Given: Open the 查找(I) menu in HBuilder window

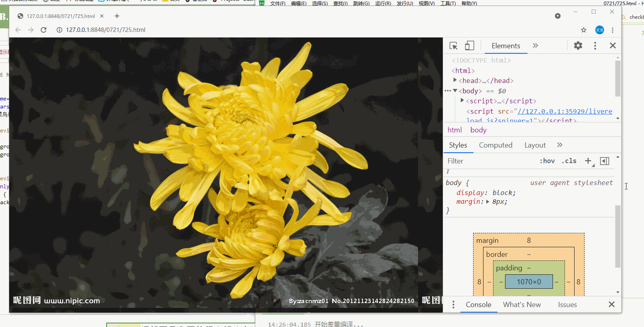Looking at the screenshot, I should point(341,4).
